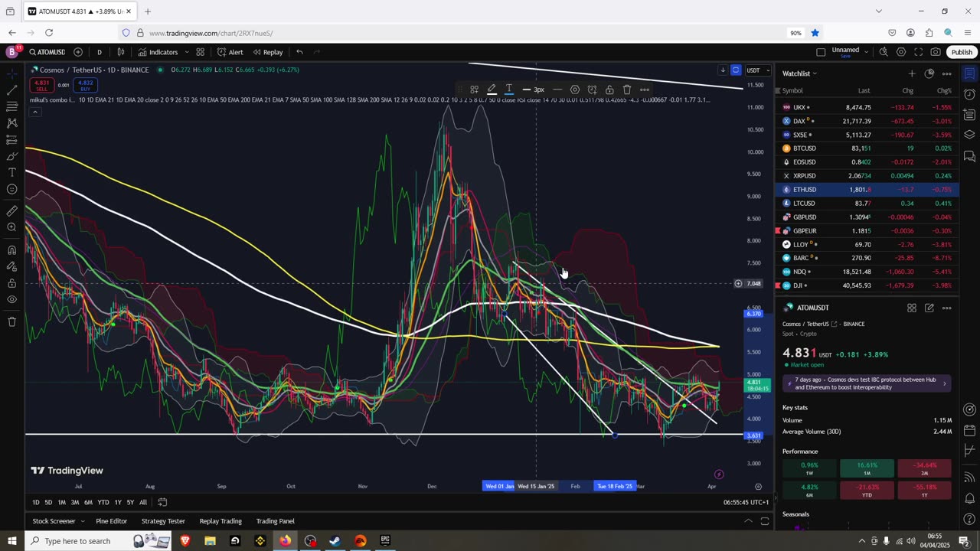The width and height of the screenshot is (980, 551).
Task: Open ATOMUSDT details grid view icon
Action: coord(912,308)
